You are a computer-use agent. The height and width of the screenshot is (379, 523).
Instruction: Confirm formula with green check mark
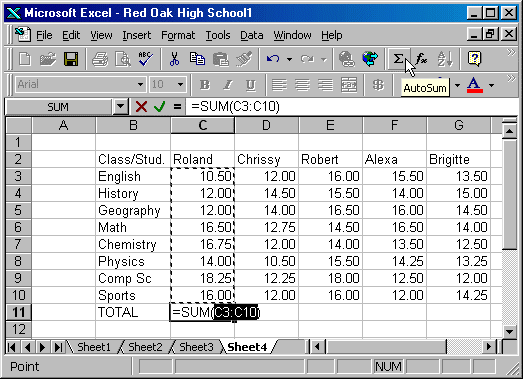point(159,107)
